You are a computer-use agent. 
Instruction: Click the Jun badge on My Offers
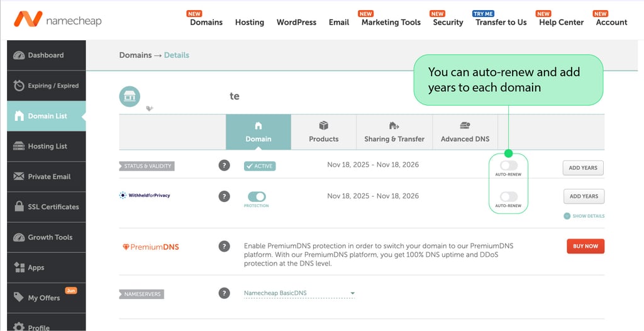coord(71,290)
